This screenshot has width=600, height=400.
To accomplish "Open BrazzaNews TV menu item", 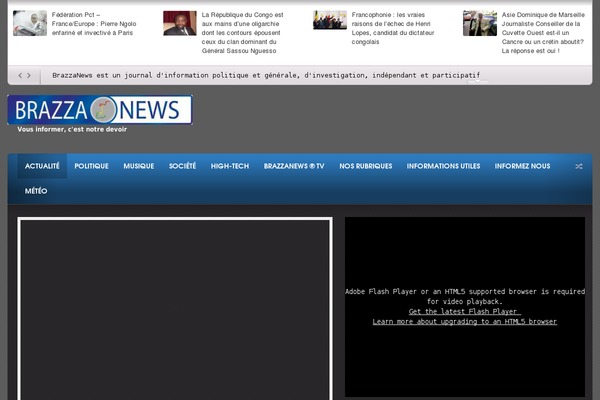I will tap(294, 166).
